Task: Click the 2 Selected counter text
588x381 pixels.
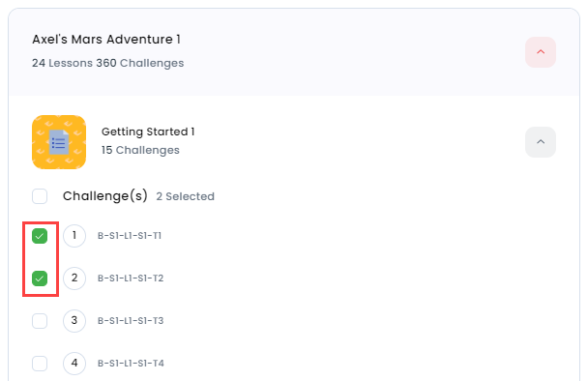Action: click(x=186, y=196)
